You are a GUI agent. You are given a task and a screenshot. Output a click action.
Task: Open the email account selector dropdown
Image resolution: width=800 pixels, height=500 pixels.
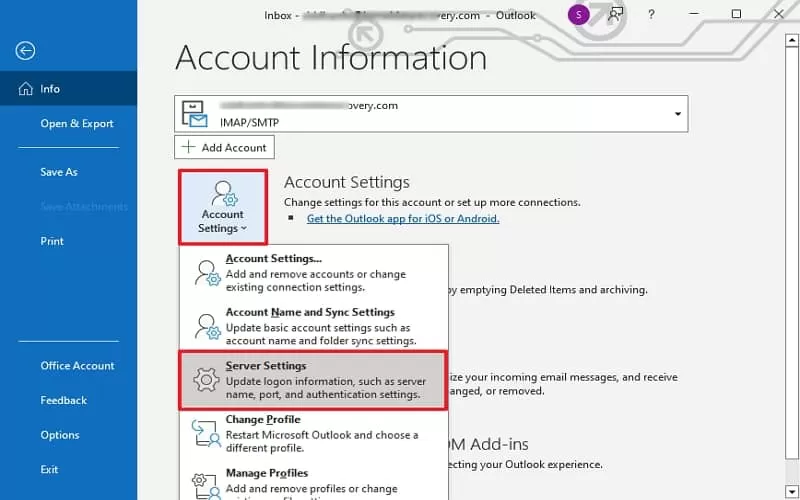tap(431, 114)
